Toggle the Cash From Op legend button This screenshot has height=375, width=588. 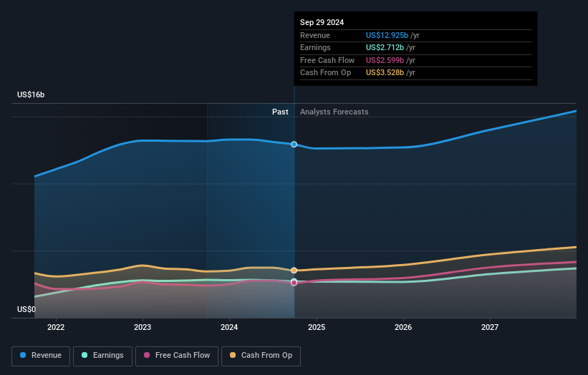pyautogui.click(x=261, y=356)
